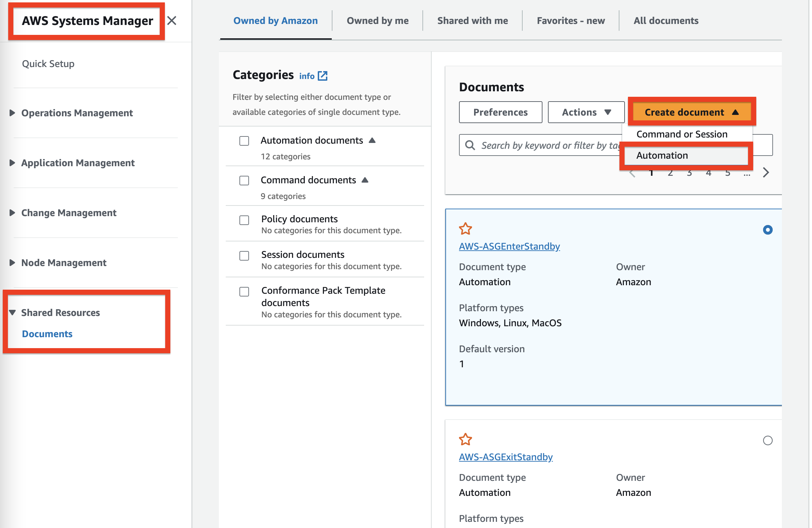
Task: Switch to Owned by me tab
Action: click(x=378, y=21)
